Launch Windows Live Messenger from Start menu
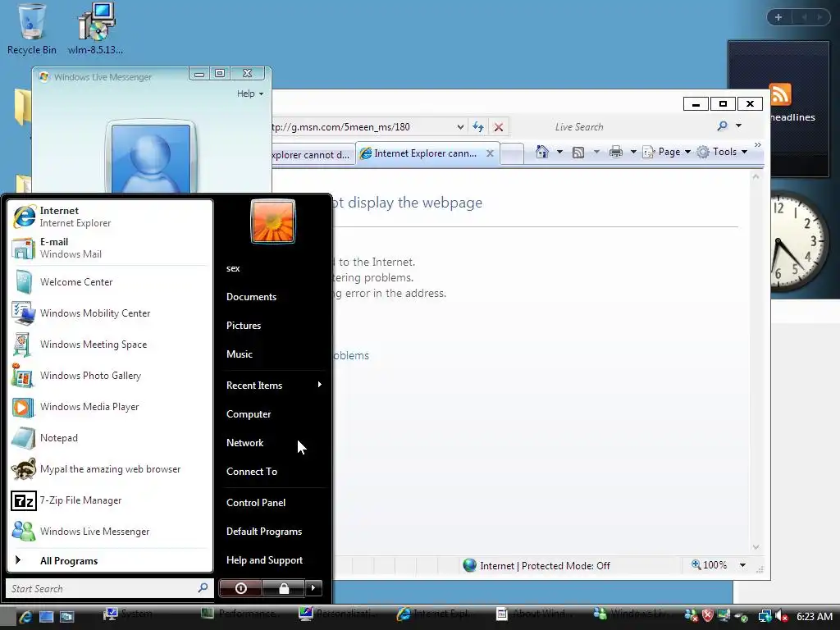 [x=110, y=531]
